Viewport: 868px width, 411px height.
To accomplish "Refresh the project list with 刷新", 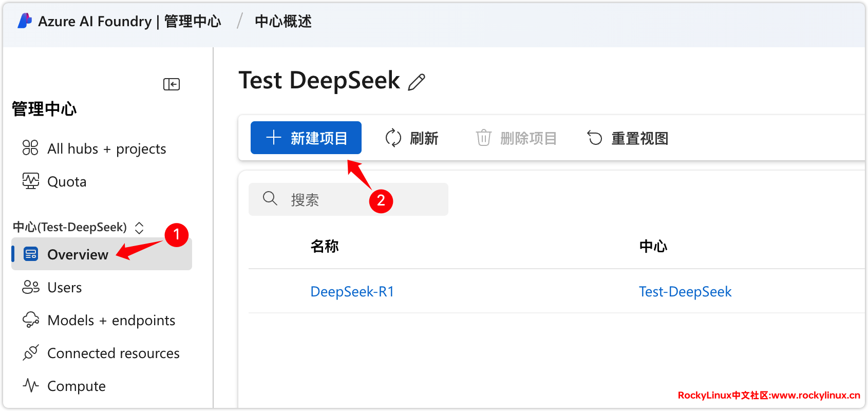I will [x=412, y=138].
